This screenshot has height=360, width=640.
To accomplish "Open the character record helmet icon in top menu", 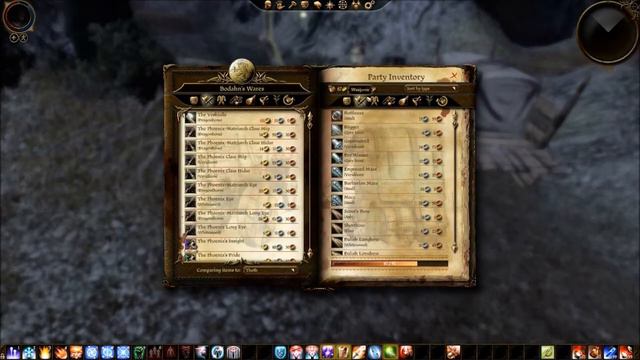I will (268, 5).
